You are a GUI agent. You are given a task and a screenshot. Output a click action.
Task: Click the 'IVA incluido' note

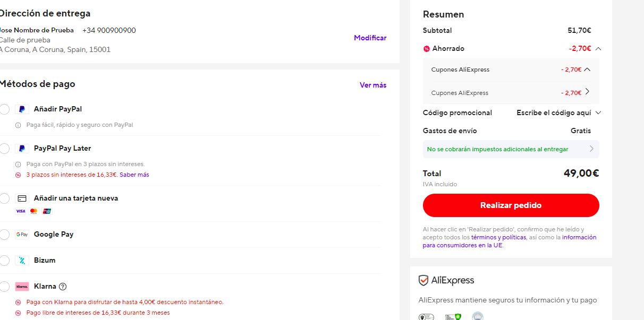click(440, 185)
